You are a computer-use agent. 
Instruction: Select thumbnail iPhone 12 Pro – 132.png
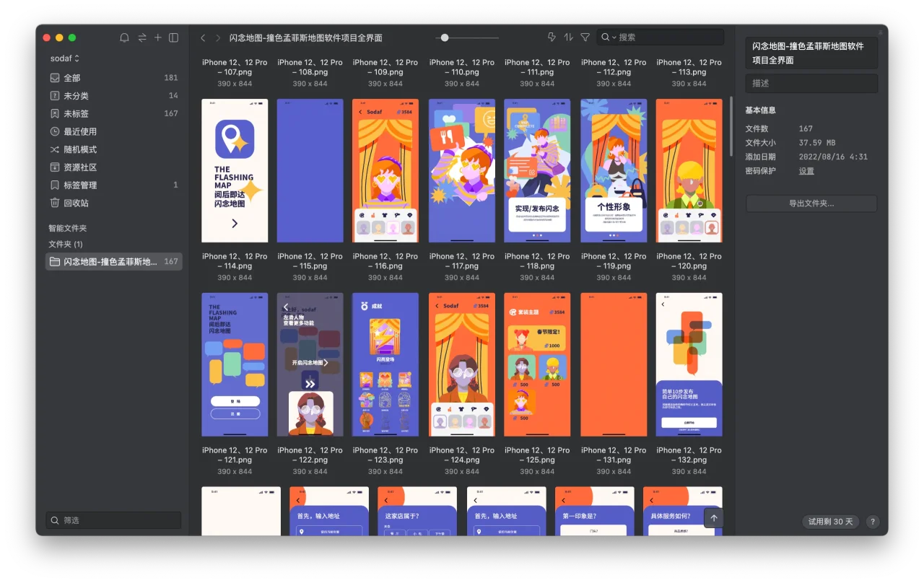689,364
